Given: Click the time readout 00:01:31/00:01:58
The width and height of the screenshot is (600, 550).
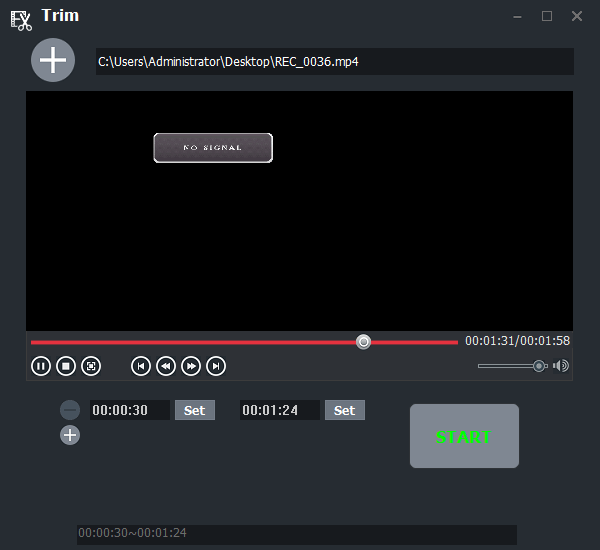Looking at the screenshot, I should click(517, 341).
